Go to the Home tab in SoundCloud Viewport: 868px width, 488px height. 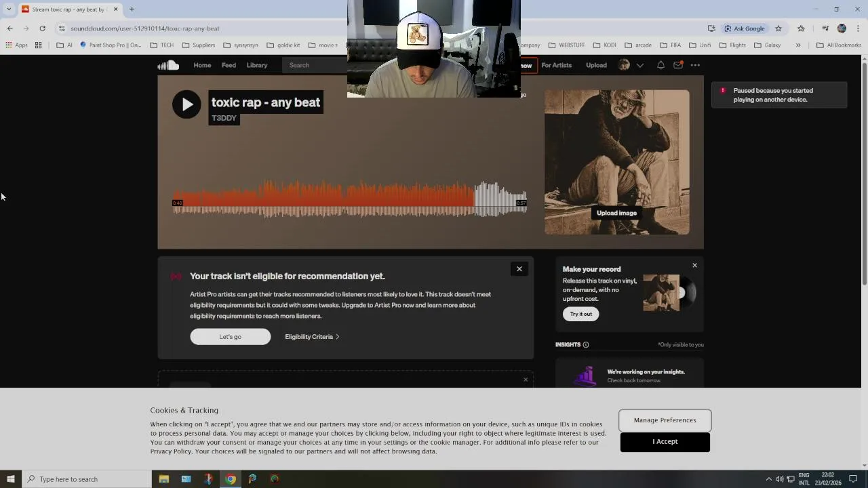click(202, 65)
